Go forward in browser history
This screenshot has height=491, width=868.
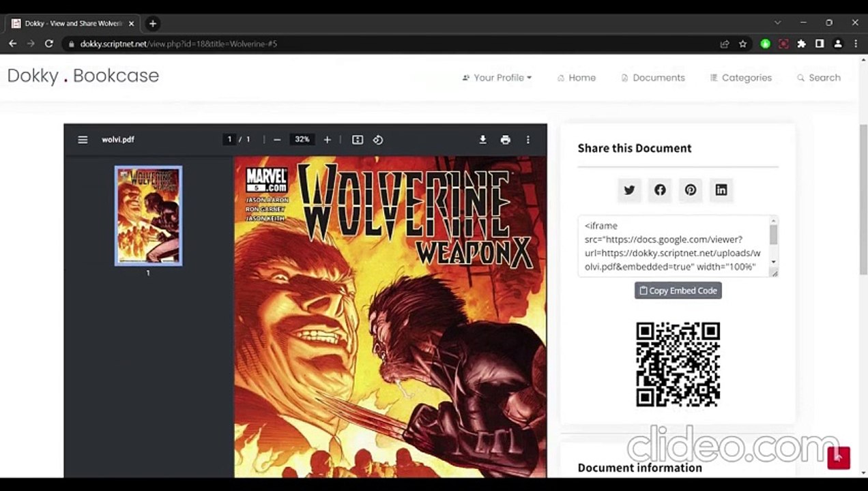pos(31,44)
